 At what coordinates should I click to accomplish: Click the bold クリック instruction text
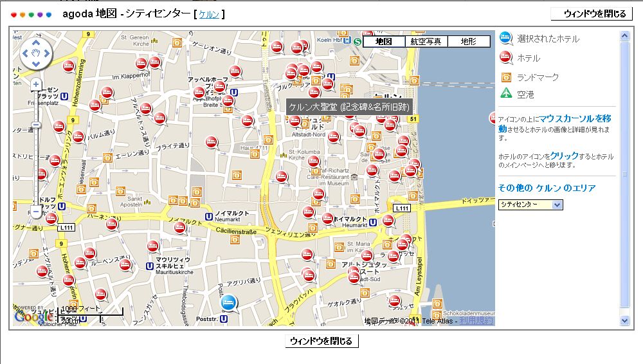point(565,156)
